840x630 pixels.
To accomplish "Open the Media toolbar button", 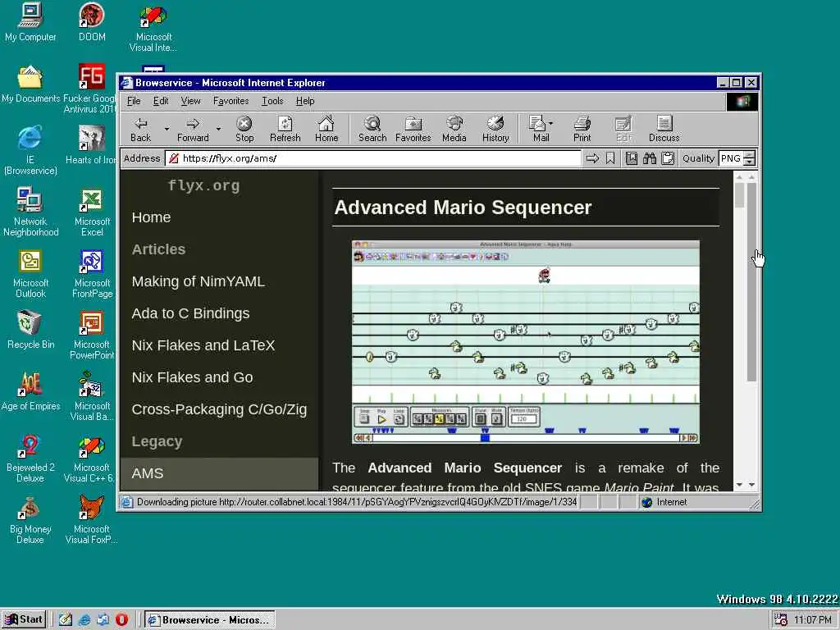I will (x=454, y=129).
